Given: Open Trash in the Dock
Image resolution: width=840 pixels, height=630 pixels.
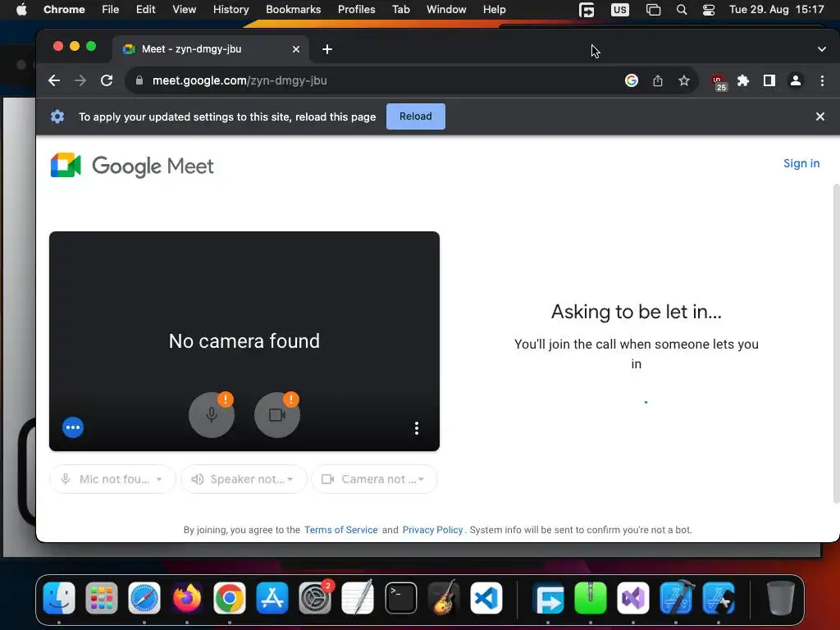Looking at the screenshot, I should (780, 598).
